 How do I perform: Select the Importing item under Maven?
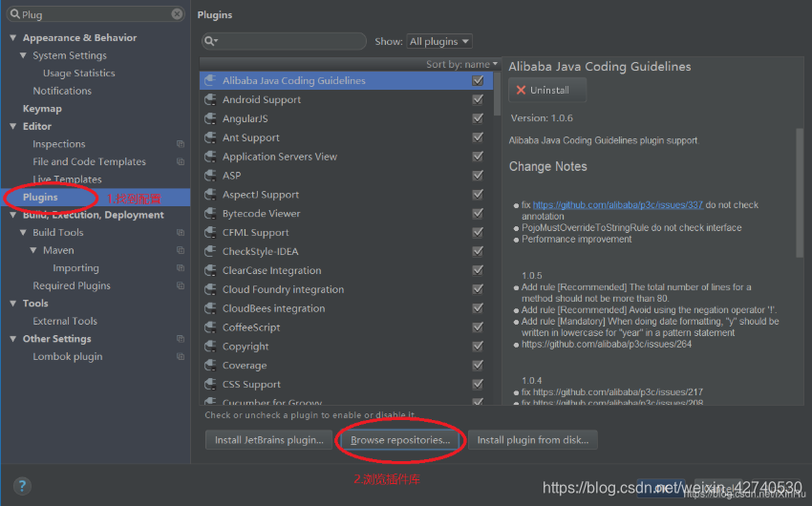(75, 268)
